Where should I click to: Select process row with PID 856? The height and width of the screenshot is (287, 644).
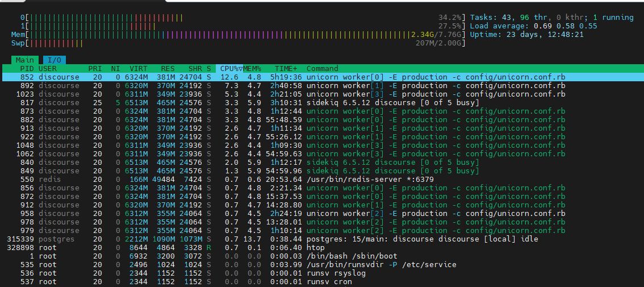click(322, 188)
